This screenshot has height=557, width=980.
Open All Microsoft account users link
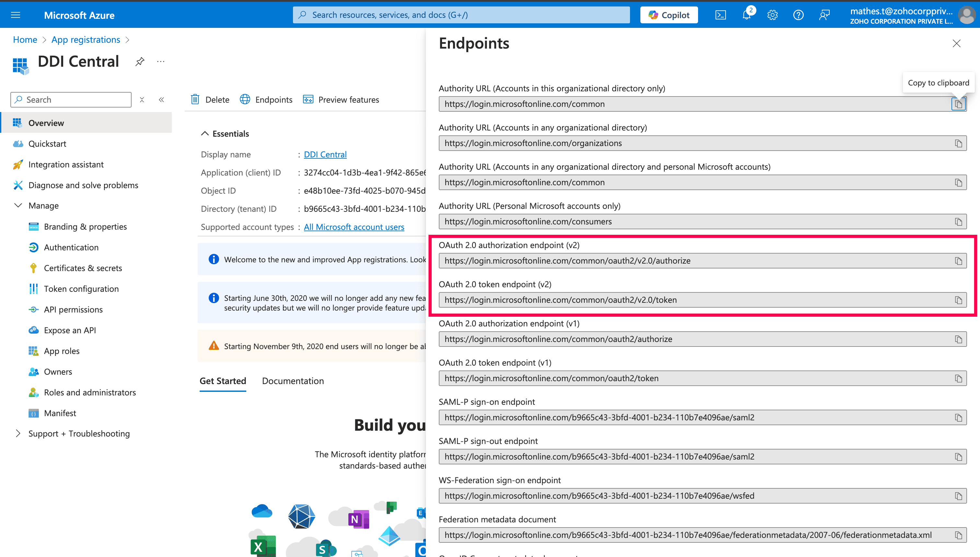(354, 227)
